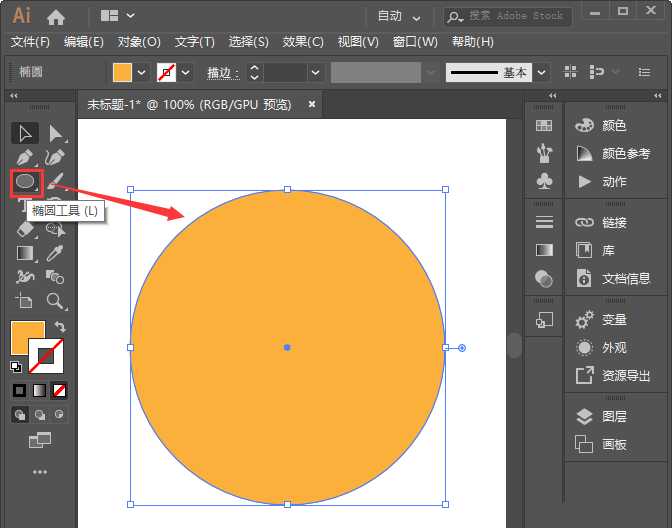Activate the Zoom magnifier tool
The height and width of the screenshot is (528, 672).
[56, 301]
